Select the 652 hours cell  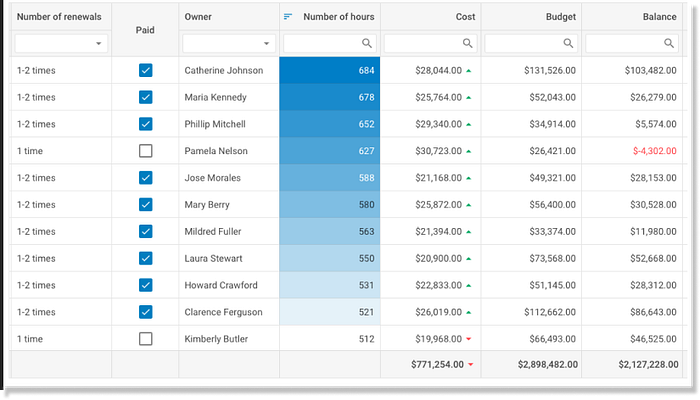coord(330,124)
